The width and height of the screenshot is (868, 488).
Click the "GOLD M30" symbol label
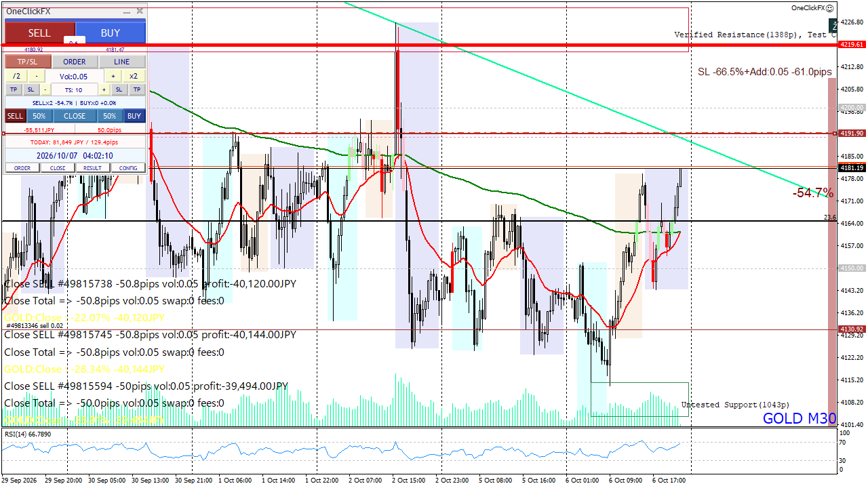coord(800,418)
